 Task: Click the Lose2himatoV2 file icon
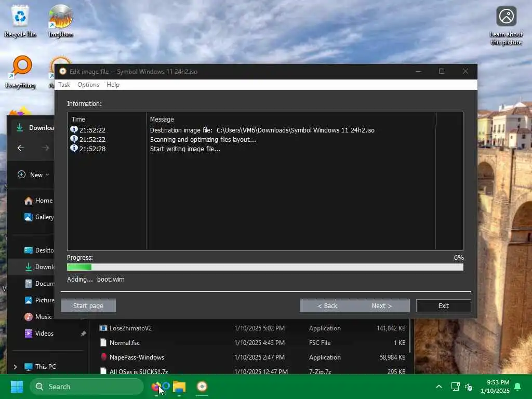pyautogui.click(x=103, y=328)
